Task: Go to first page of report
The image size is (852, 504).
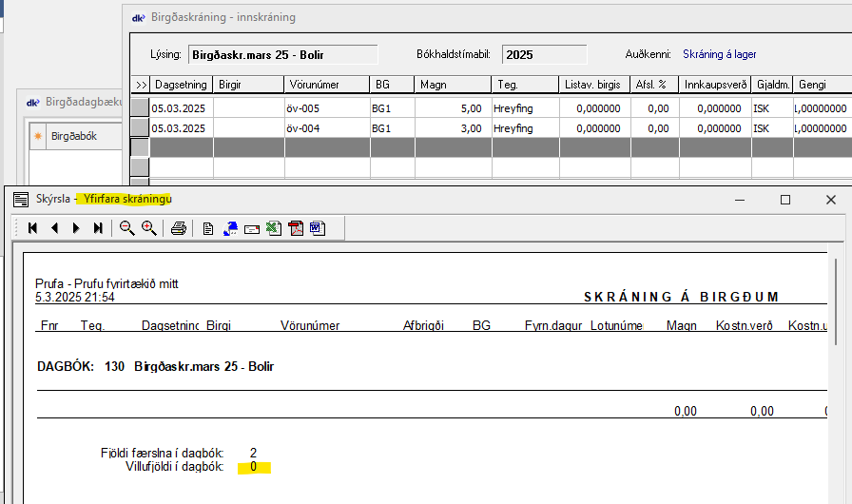Action: pos(33,228)
